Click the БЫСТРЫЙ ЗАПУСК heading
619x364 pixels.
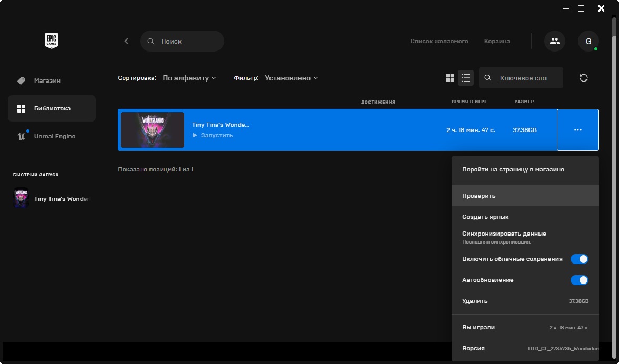36,174
